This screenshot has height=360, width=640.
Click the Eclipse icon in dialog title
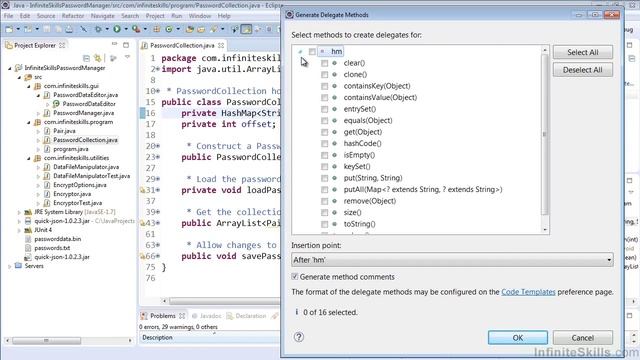point(289,15)
